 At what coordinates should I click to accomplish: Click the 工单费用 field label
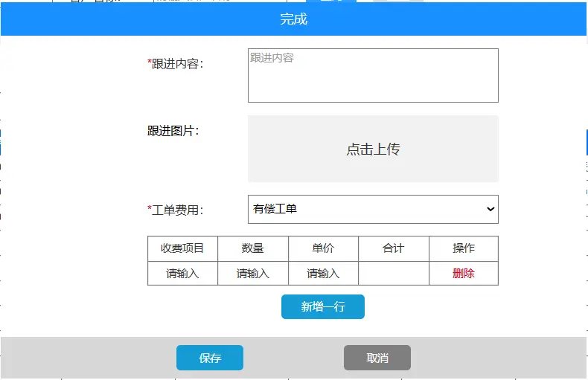[x=176, y=210]
